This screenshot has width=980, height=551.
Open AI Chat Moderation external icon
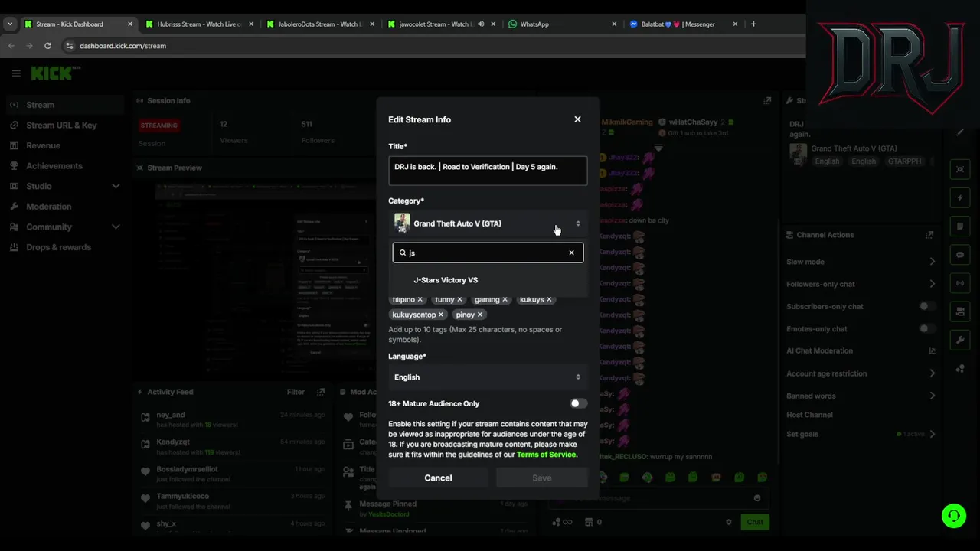point(932,351)
